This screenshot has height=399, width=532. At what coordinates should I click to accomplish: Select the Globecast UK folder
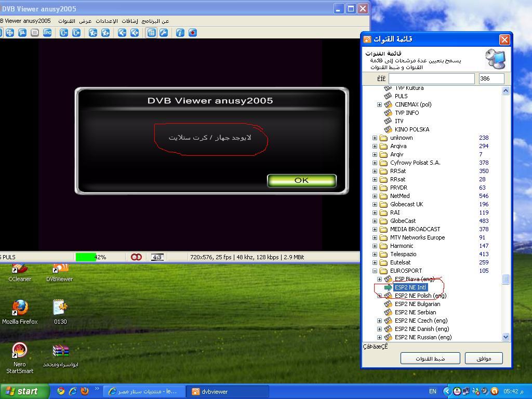coord(406,204)
